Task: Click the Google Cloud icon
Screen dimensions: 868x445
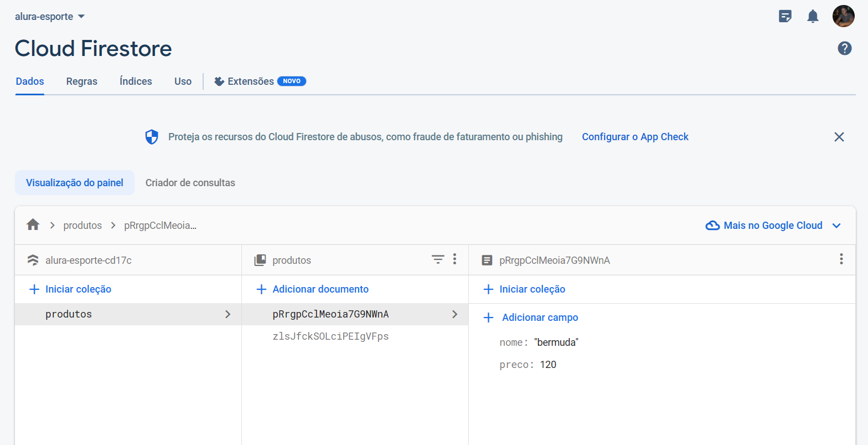Action: click(712, 226)
